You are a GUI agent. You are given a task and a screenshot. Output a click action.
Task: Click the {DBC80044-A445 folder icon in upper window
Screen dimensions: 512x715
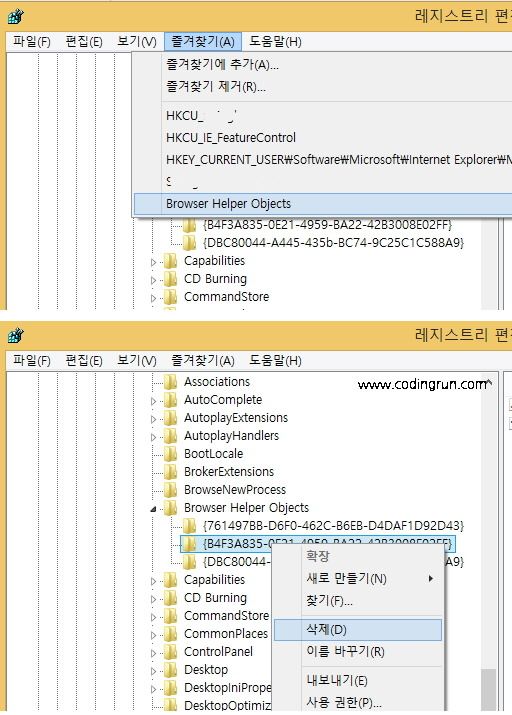[x=189, y=243]
